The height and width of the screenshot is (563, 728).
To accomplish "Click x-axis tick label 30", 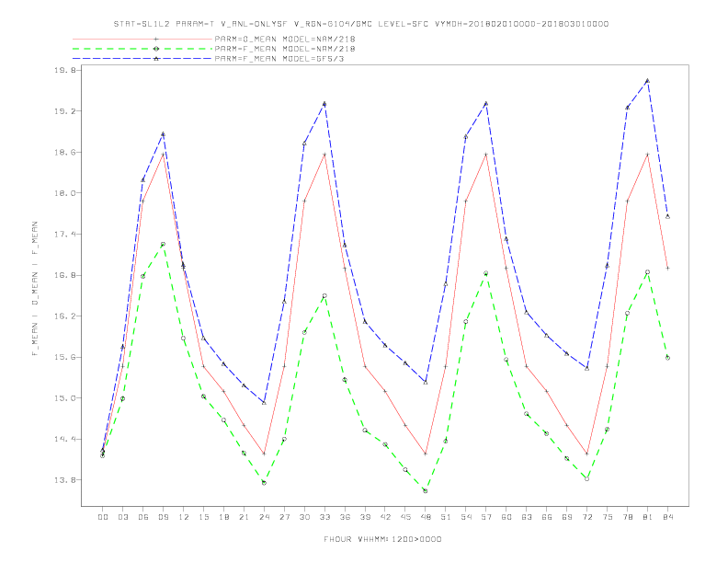I will 304,517.
